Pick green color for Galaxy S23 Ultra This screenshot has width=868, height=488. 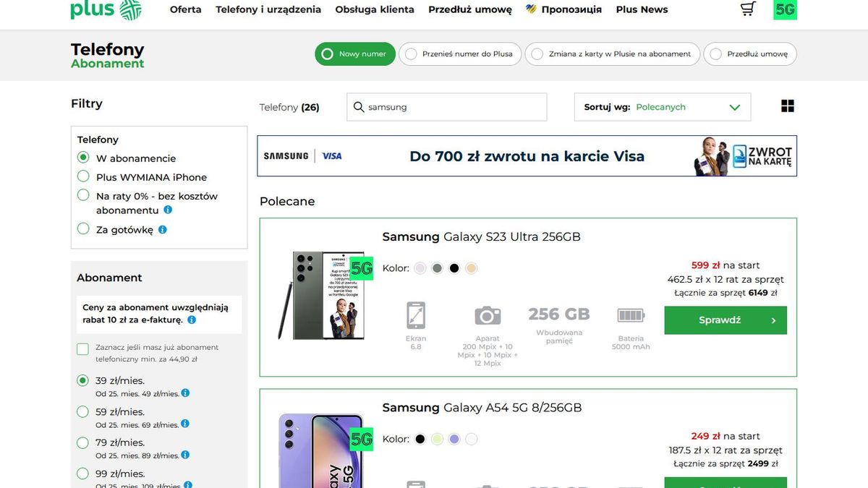coord(437,268)
